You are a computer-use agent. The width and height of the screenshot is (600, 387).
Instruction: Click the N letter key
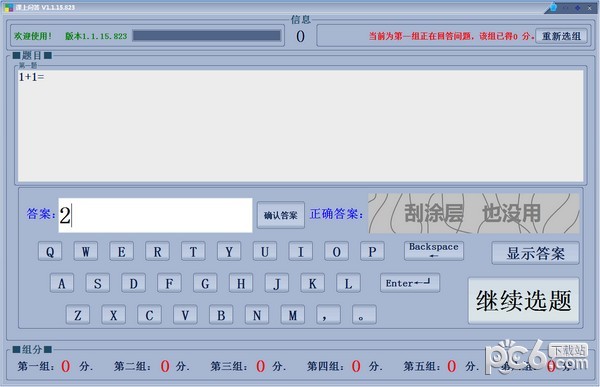[257, 315]
